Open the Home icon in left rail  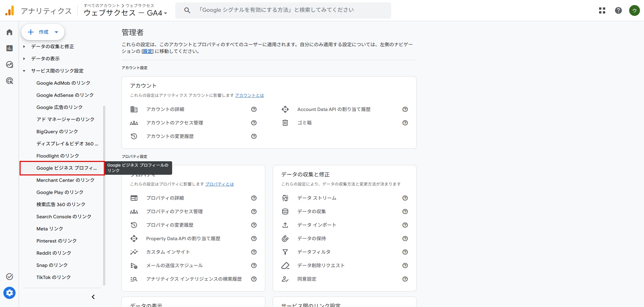pyautogui.click(x=9, y=32)
